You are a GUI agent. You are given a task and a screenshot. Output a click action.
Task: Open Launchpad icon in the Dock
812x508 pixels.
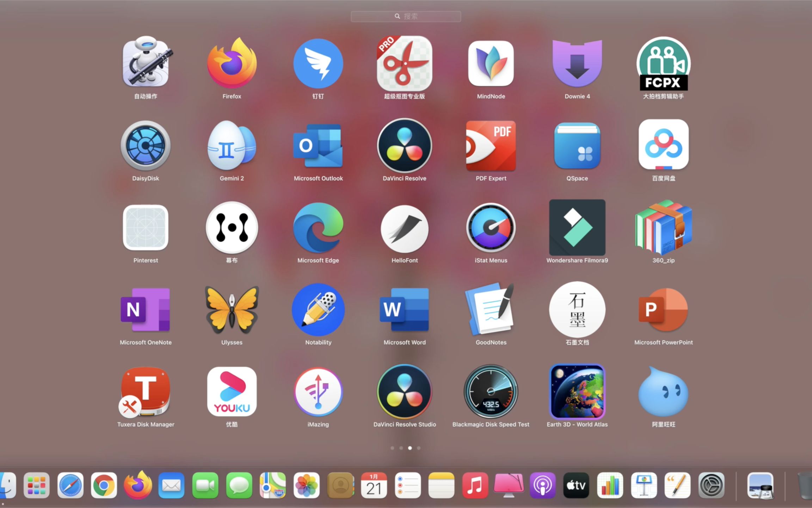36,485
